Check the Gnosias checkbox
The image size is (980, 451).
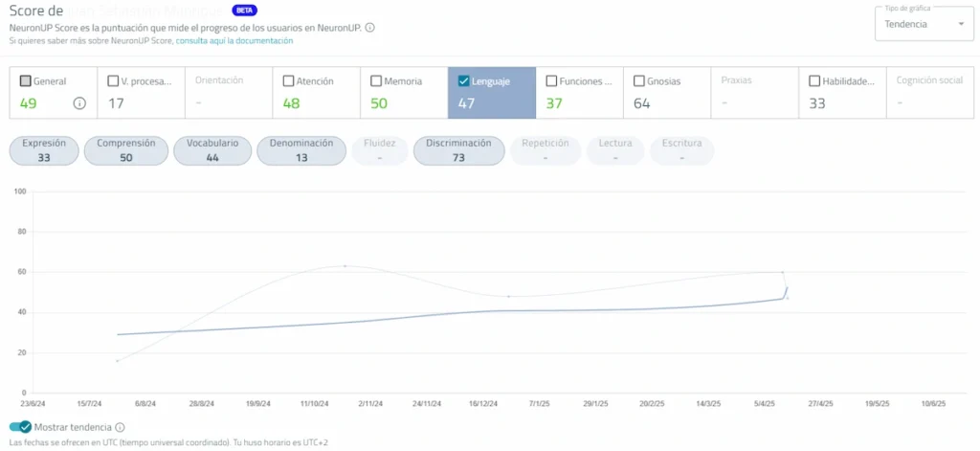(639, 81)
